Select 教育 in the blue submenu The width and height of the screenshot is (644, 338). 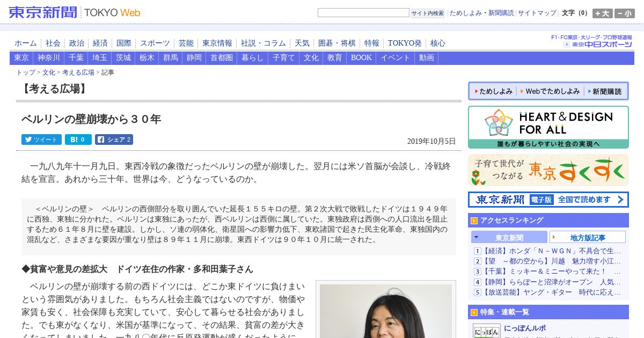pos(335,58)
